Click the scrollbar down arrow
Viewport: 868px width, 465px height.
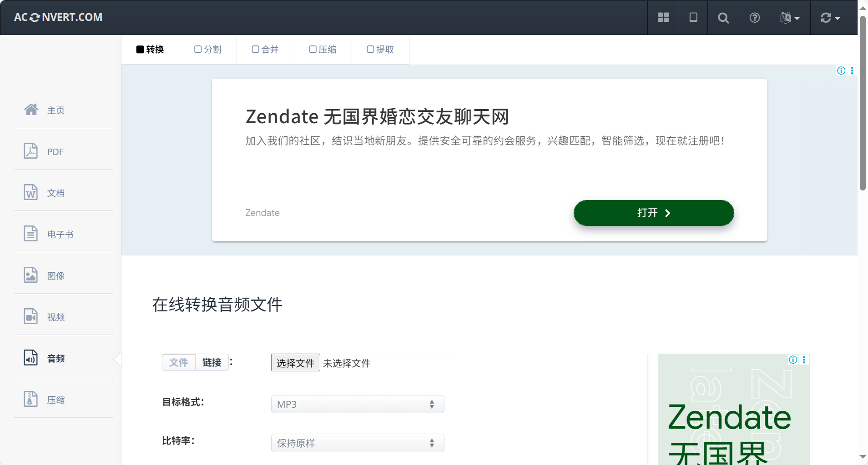[x=863, y=456]
